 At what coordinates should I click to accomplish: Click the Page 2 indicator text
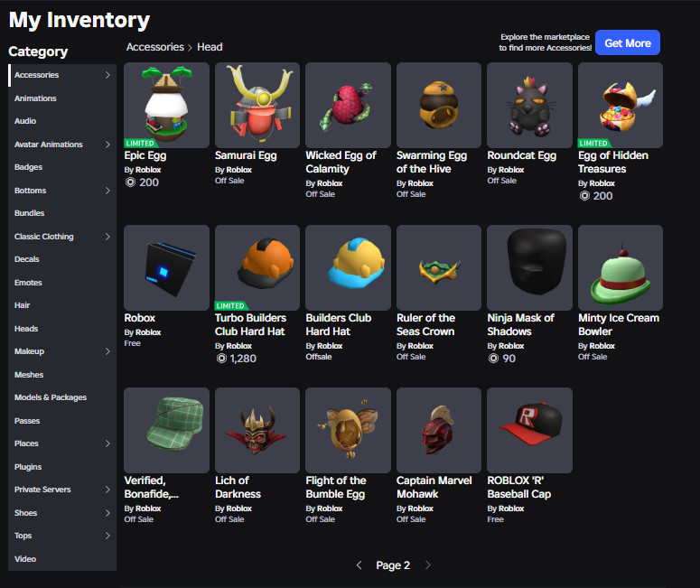click(393, 565)
